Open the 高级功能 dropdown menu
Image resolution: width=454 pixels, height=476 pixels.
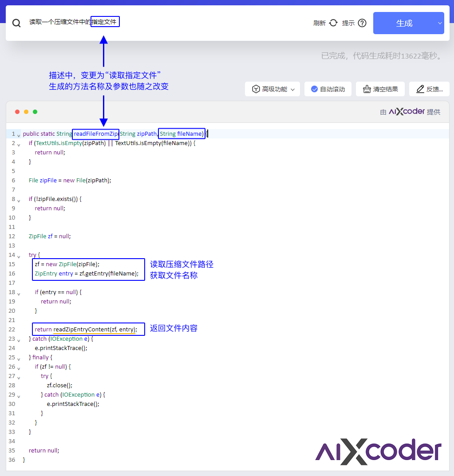272,89
